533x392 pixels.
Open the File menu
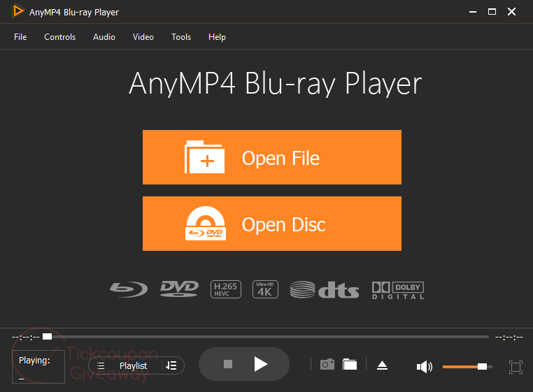(20, 37)
